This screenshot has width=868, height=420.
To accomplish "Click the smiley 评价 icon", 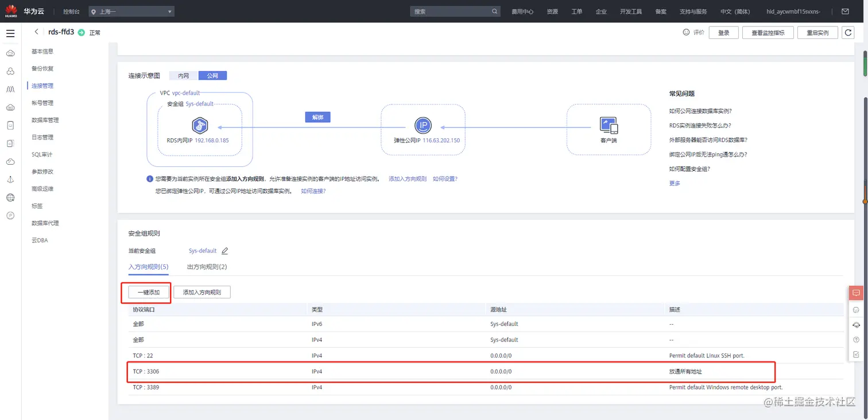I will [686, 32].
